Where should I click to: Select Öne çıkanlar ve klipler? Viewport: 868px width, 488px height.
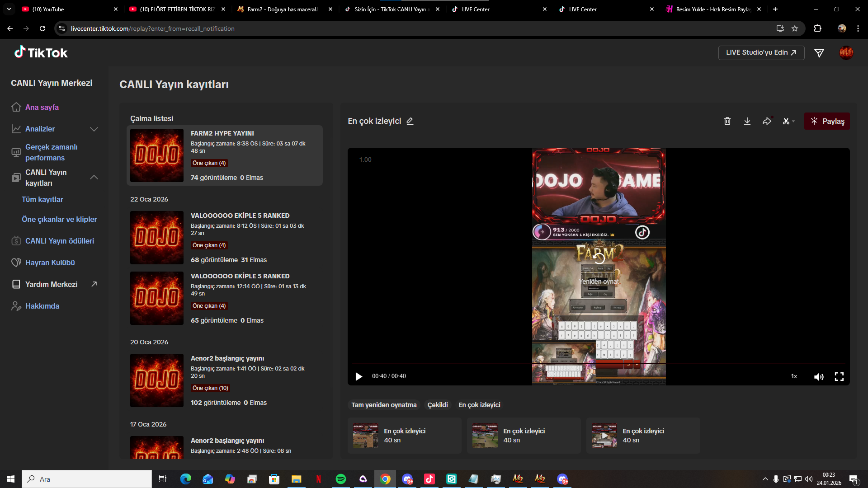pos(59,219)
